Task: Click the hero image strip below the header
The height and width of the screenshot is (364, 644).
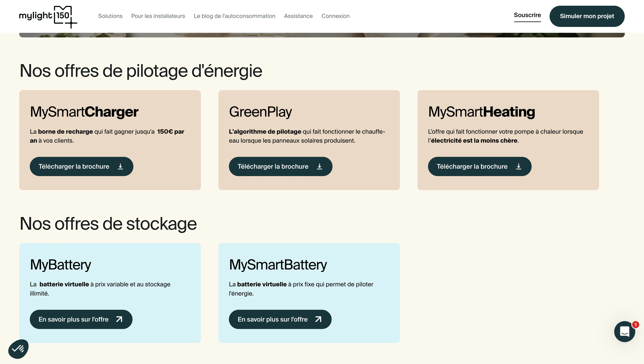Action: point(322,35)
